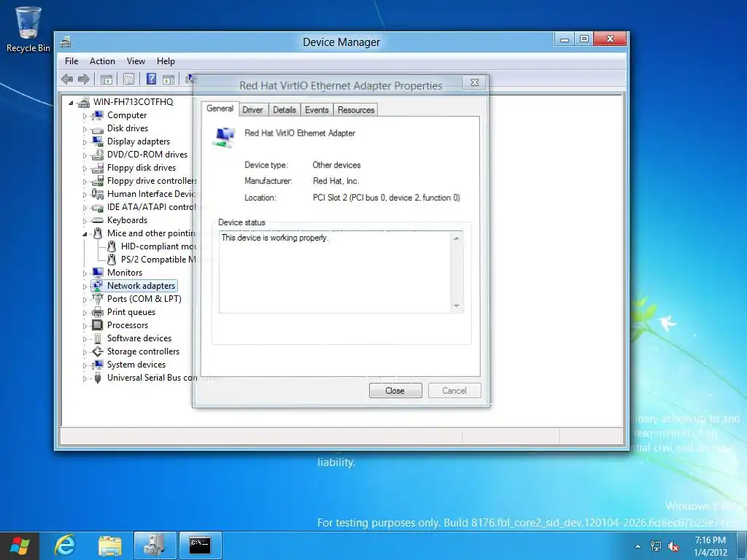Collapse the WIN-FH713COTFHQ root node
Viewport: 747px width, 560px height.
71,102
